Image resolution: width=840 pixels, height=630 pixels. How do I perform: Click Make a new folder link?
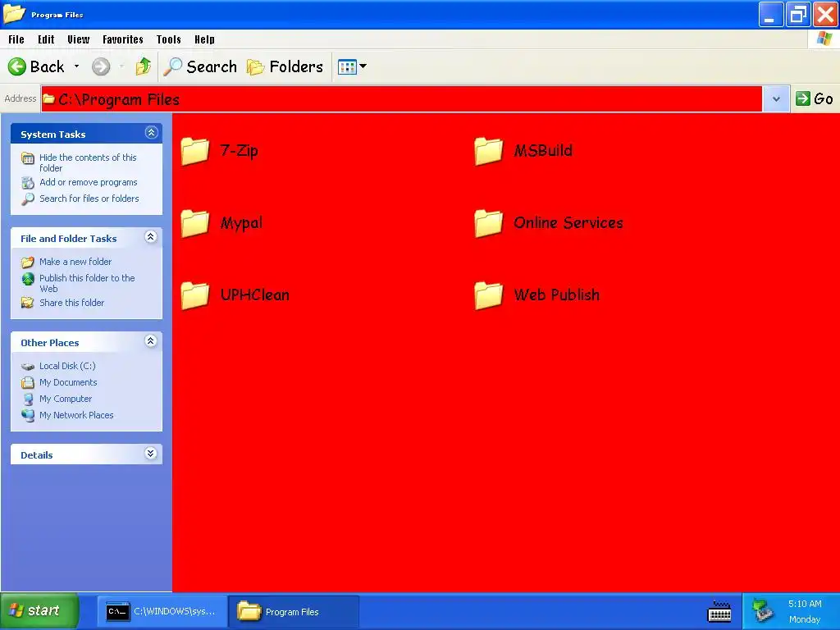[75, 262]
